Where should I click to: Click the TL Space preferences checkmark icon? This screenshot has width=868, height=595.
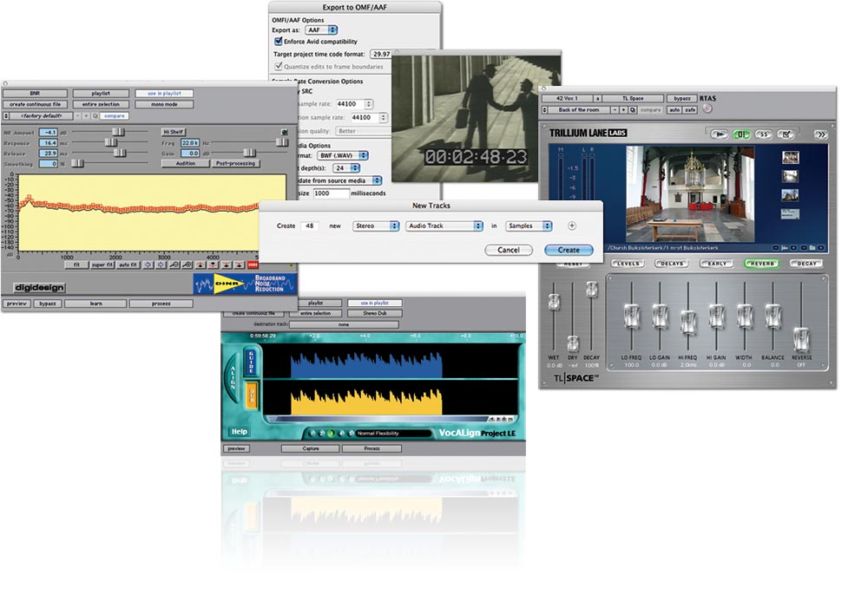[786, 134]
